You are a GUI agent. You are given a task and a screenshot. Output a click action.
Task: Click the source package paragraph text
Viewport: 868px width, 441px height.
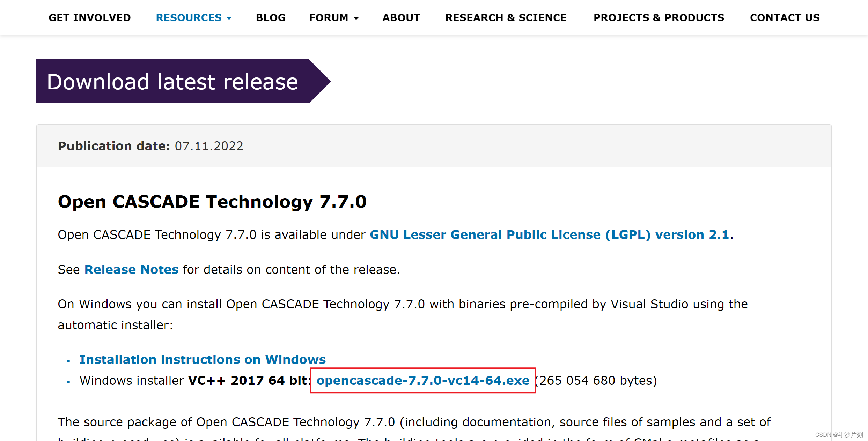(414, 422)
